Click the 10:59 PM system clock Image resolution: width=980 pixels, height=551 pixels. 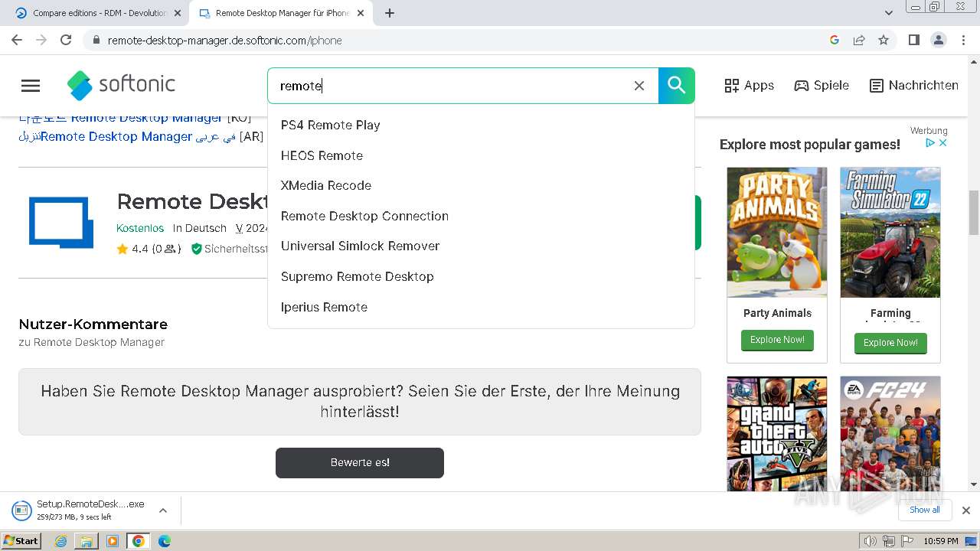point(941,541)
